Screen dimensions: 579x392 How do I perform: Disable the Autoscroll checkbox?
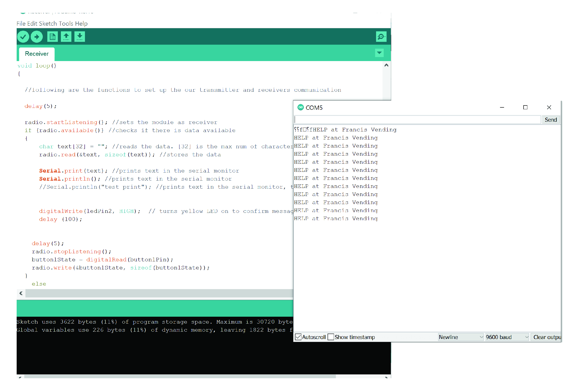pyautogui.click(x=298, y=337)
